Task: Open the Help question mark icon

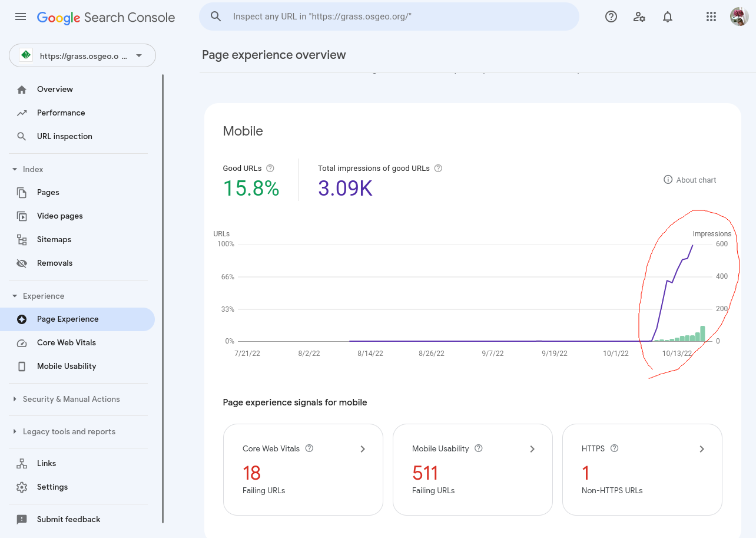Action: tap(611, 16)
